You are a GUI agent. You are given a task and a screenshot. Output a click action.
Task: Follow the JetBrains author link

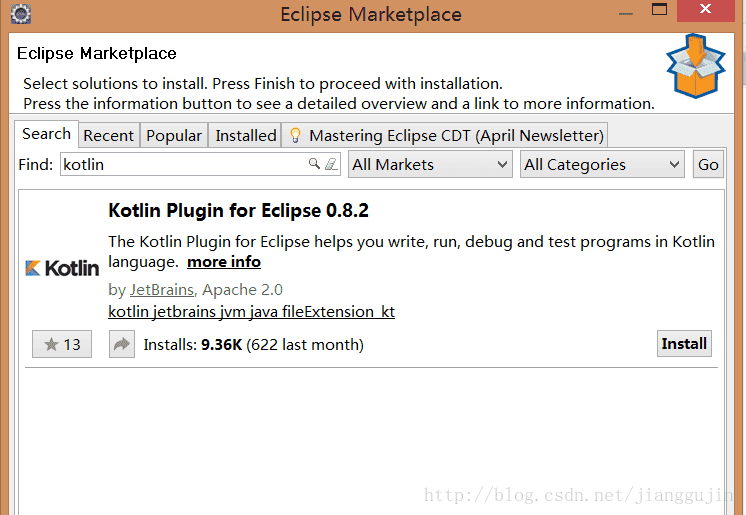point(162,290)
